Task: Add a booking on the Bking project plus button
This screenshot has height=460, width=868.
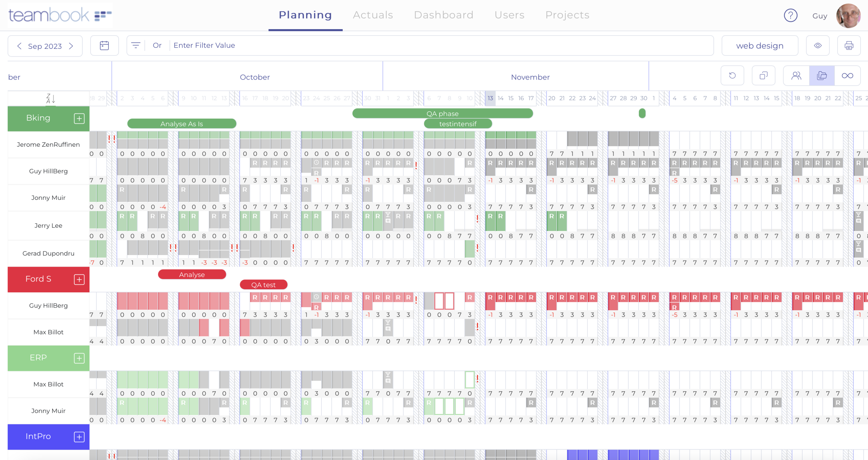Action: click(x=79, y=119)
